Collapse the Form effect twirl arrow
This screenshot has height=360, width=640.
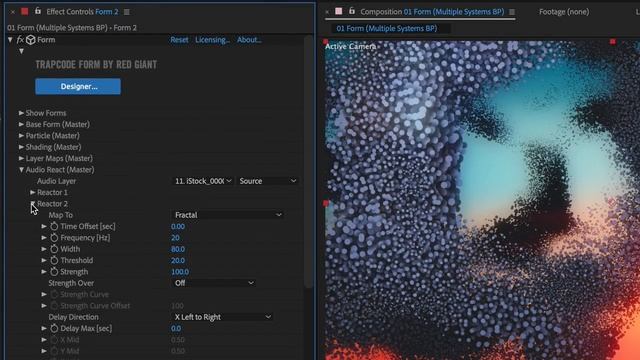pos(10,40)
